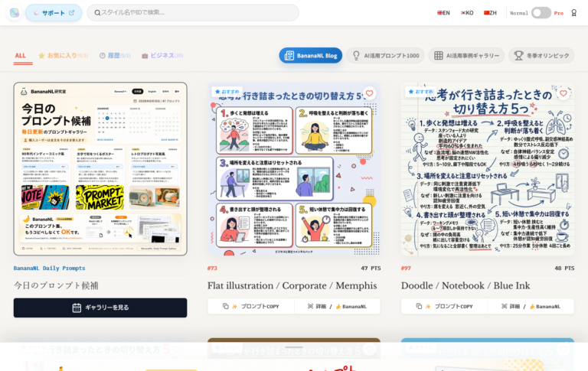Click scan icon beside 詳細 on card #73
The image size is (588, 371).
(x=311, y=306)
